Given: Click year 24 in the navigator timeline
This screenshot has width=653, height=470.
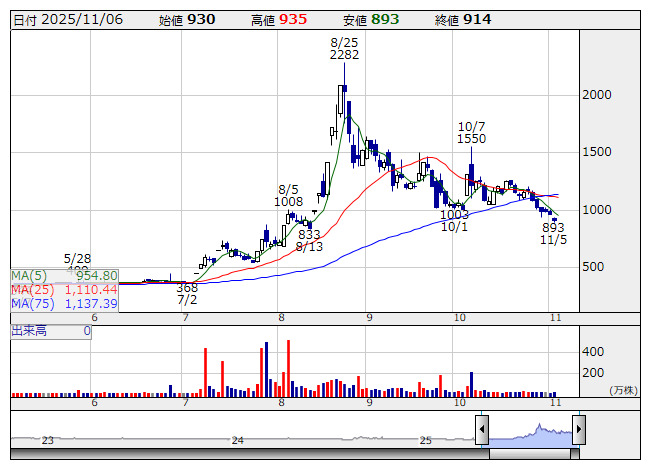Looking at the screenshot, I should coord(237,440).
